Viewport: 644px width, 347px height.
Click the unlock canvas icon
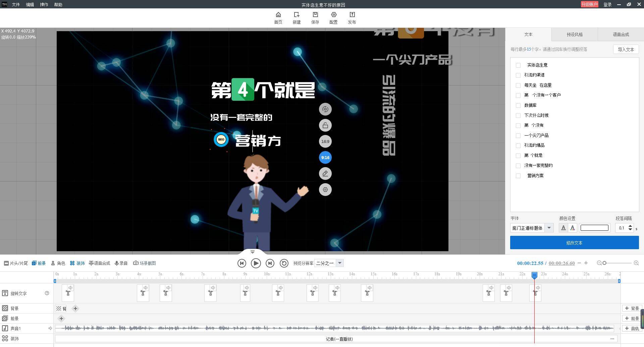pyautogui.click(x=325, y=126)
